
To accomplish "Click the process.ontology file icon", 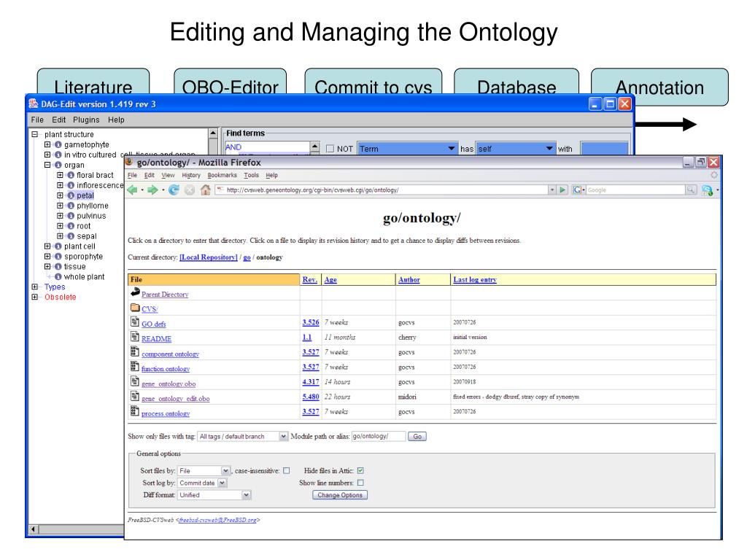I will point(135,411).
